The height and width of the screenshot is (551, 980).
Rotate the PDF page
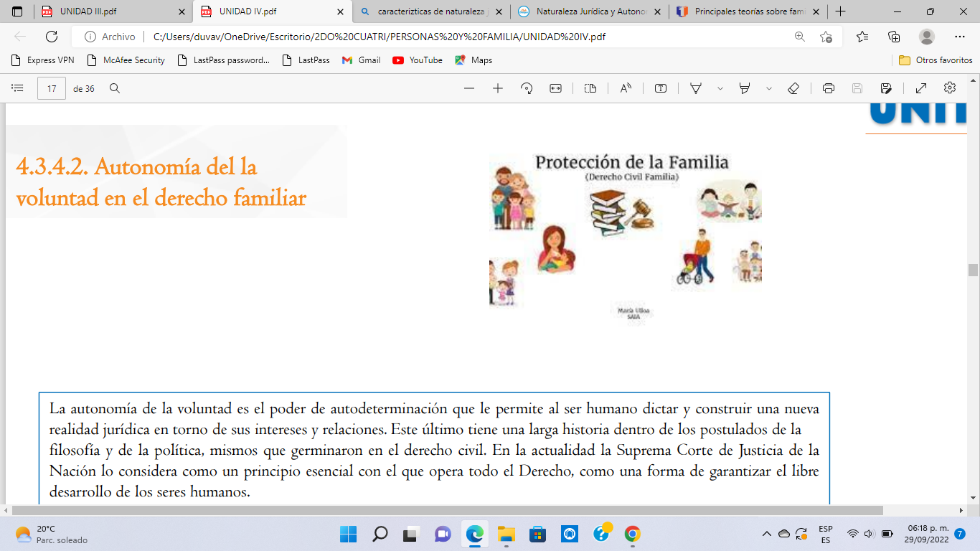[527, 88]
